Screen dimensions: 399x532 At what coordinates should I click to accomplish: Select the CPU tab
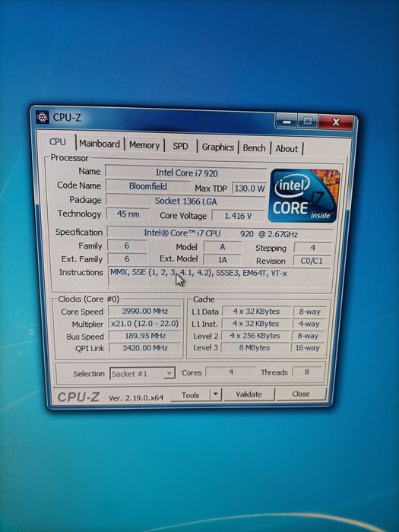click(x=57, y=142)
